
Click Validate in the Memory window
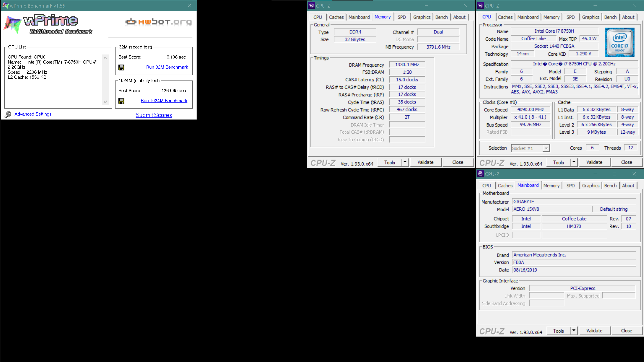pos(425,162)
